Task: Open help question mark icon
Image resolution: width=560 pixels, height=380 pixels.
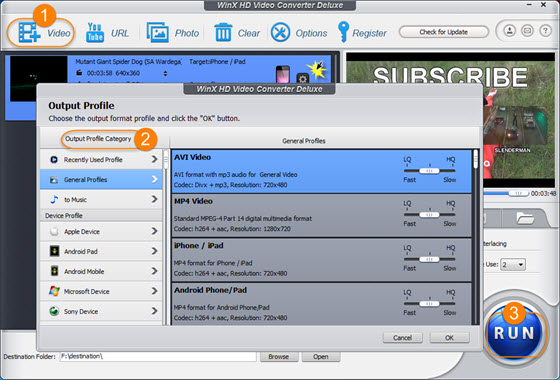Action: pos(545,31)
